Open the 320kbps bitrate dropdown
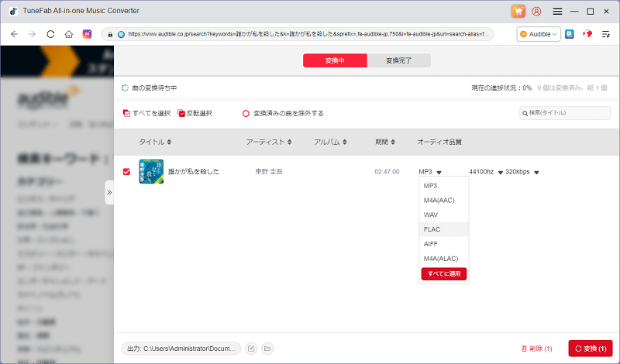Image resolution: width=620 pixels, height=364 pixels. (x=522, y=171)
